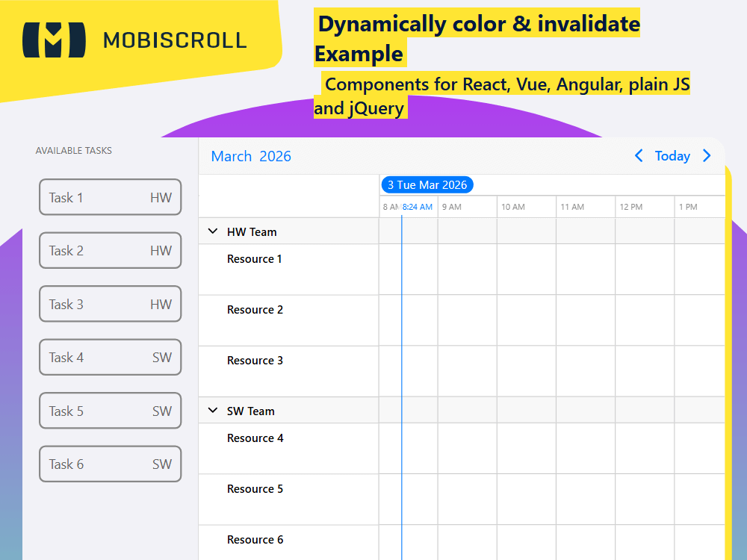The height and width of the screenshot is (560, 747).
Task: Select the Task 2 HW card
Action: point(110,250)
